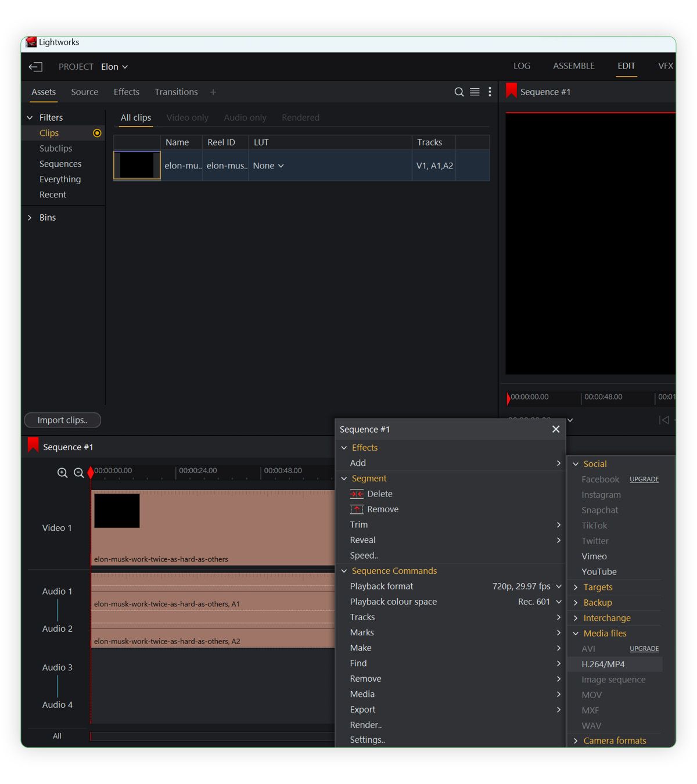Add a new tab with the plus icon
The image size is (697, 784).
[213, 92]
